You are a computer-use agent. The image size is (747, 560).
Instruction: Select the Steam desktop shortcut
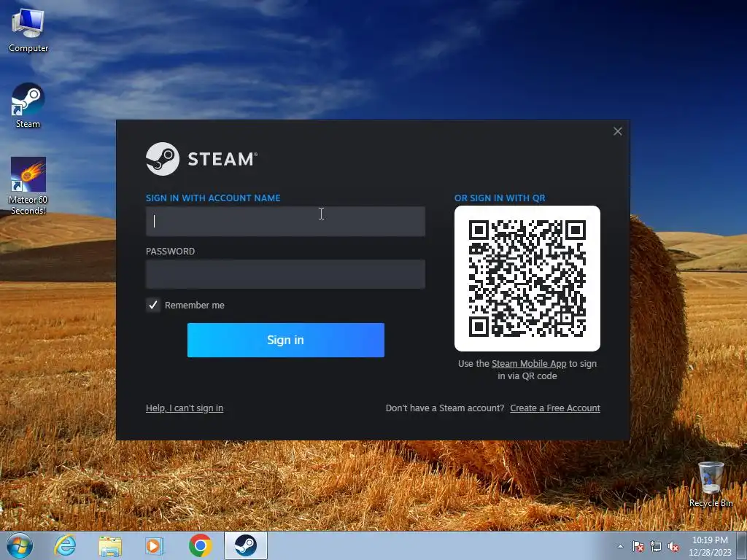[x=28, y=106]
